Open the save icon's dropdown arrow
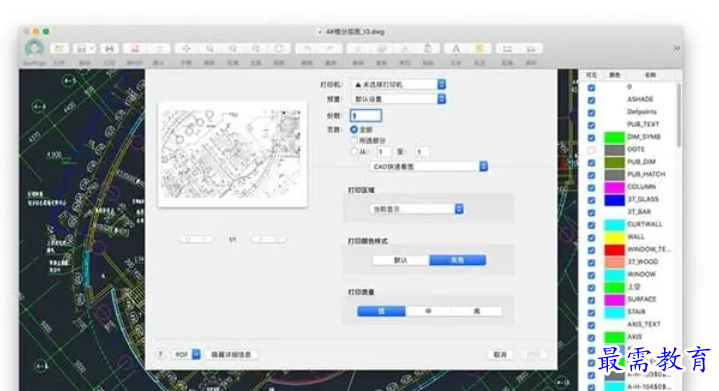Screen dimensions: 719x391 [x=92, y=49]
